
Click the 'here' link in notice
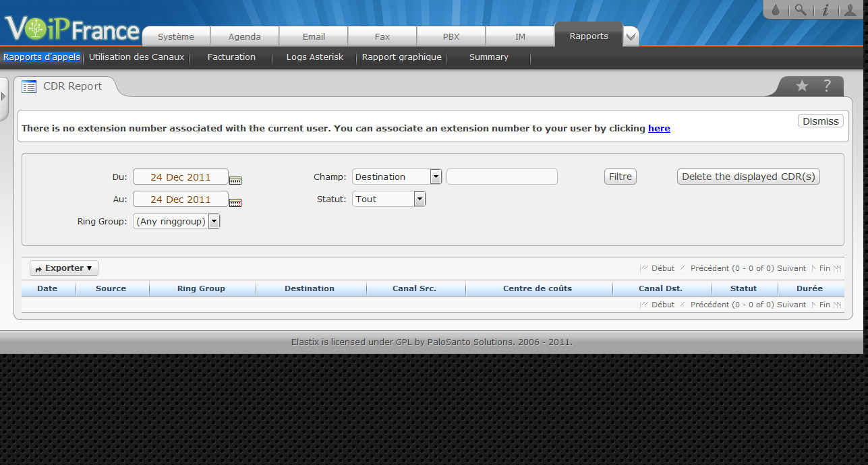(x=659, y=128)
